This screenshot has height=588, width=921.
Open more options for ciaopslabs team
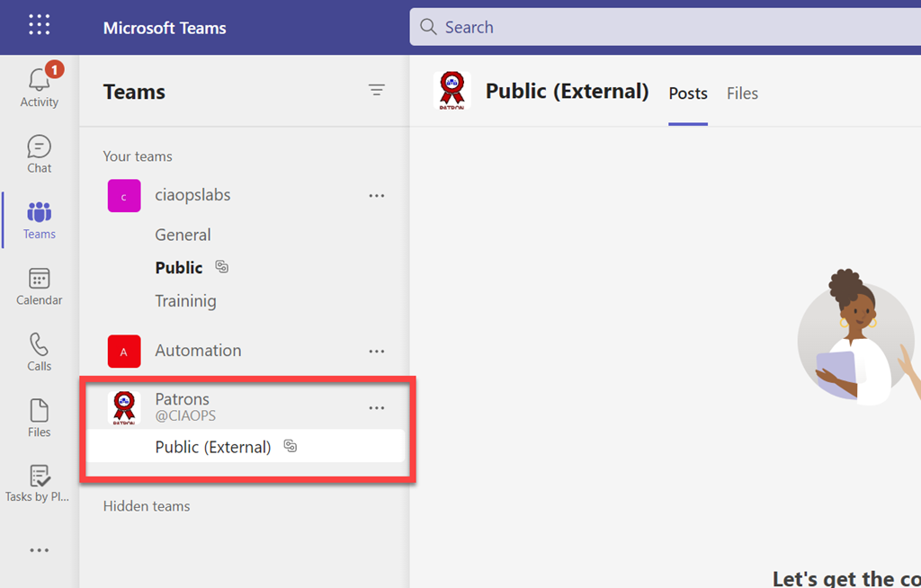click(x=377, y=196)
